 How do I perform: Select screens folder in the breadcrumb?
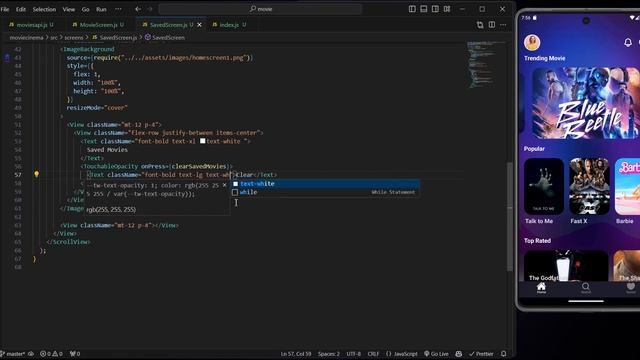tap(74, 38)
